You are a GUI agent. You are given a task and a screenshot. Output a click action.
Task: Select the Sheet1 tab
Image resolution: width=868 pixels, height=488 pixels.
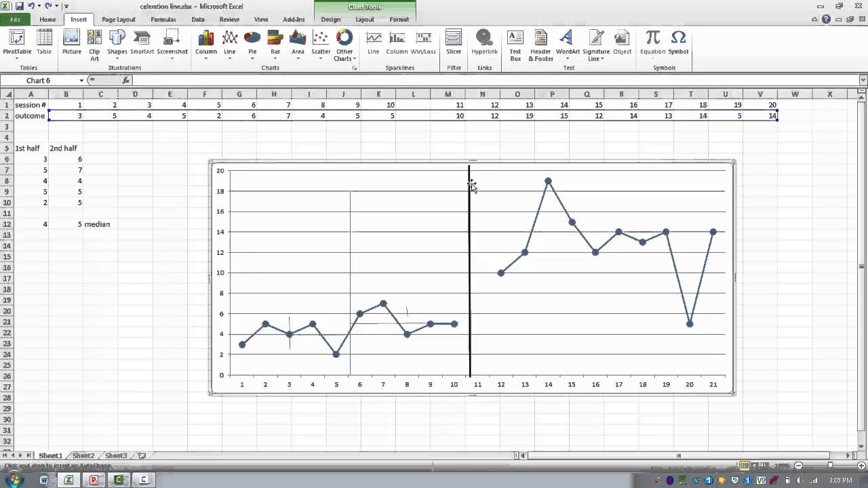pyautogui.click(x=50, y=455)
